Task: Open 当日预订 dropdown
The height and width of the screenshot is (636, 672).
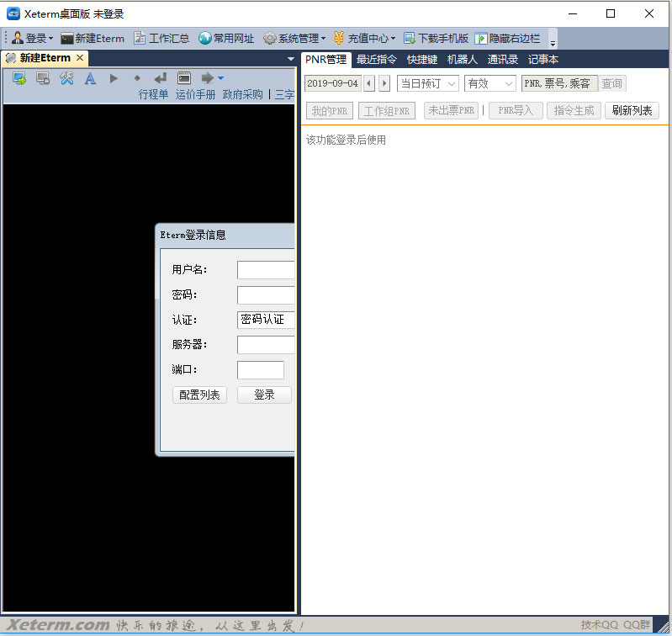Action: click(x=428, y=83)
